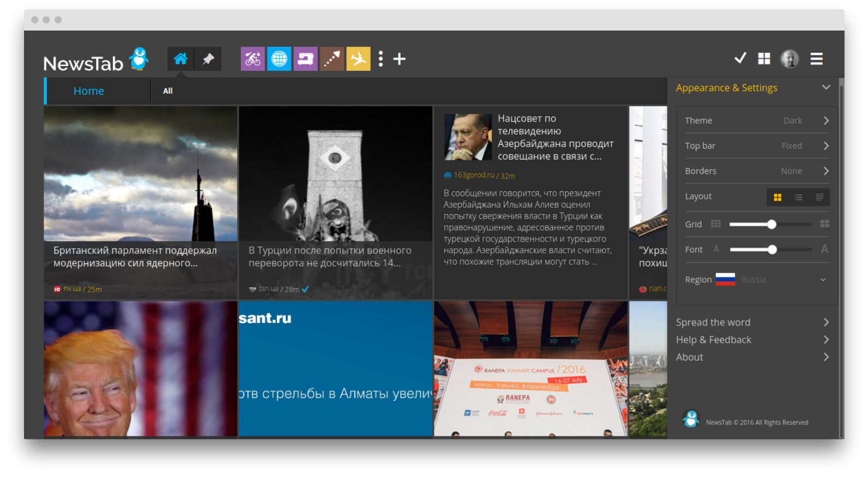
Task: Click the small font A icon
Action: (x=716, y=249)
